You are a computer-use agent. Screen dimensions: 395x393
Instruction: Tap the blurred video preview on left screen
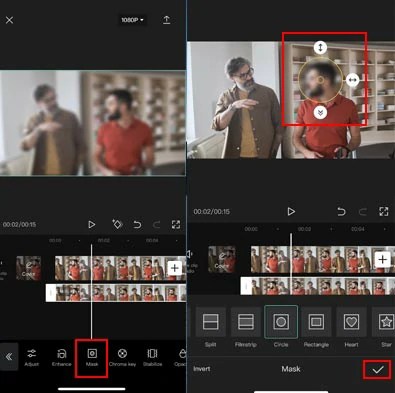(93, 123)
